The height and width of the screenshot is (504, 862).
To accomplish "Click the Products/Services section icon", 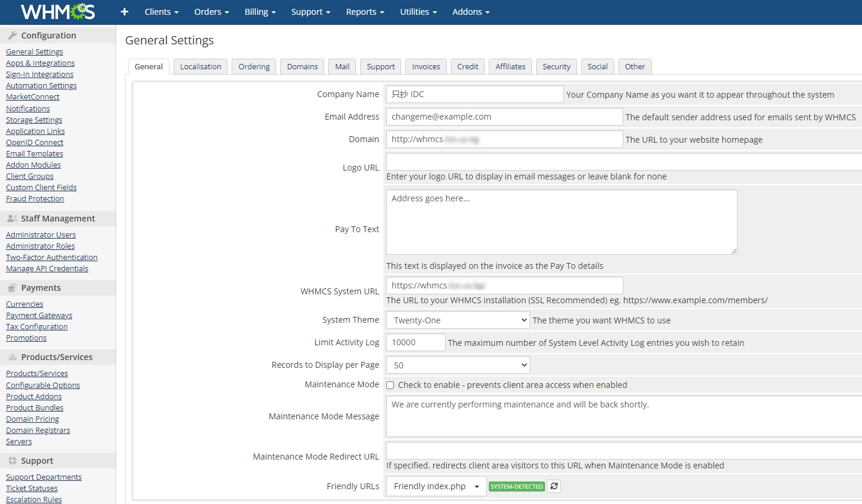I will pyautogui.click(x=12, y=357).
